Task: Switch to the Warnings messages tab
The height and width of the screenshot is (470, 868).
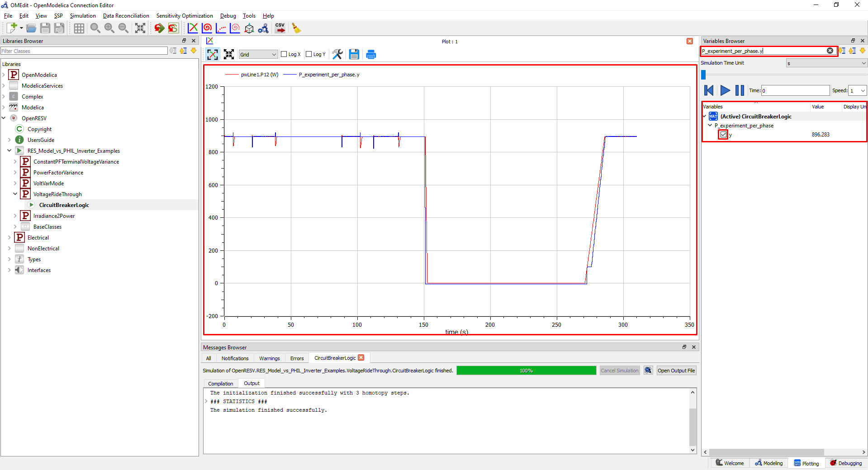Action: (x=270, y=358)
